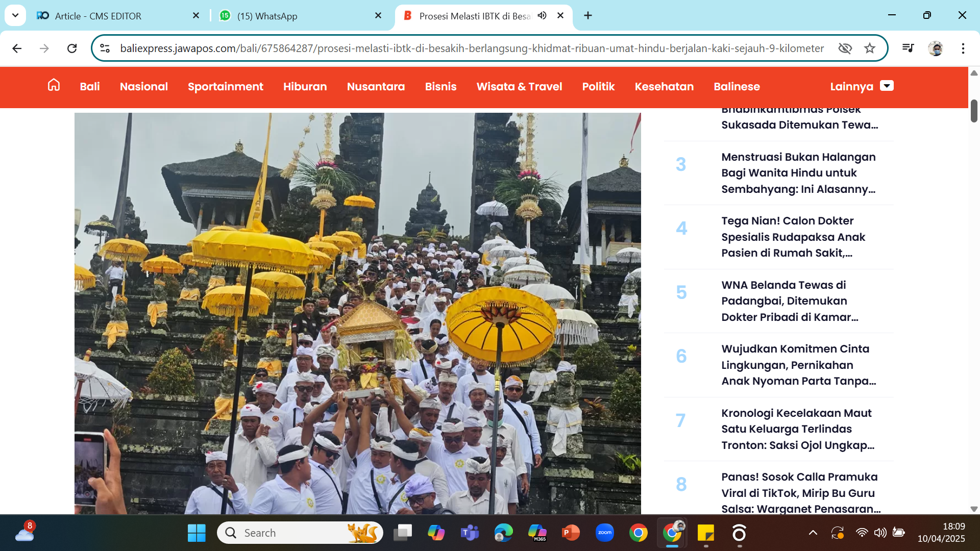Open Microsoft Edge from taskbar
Image resolution: width=980 pixels, height=551 pixels.
pos(504,533)
